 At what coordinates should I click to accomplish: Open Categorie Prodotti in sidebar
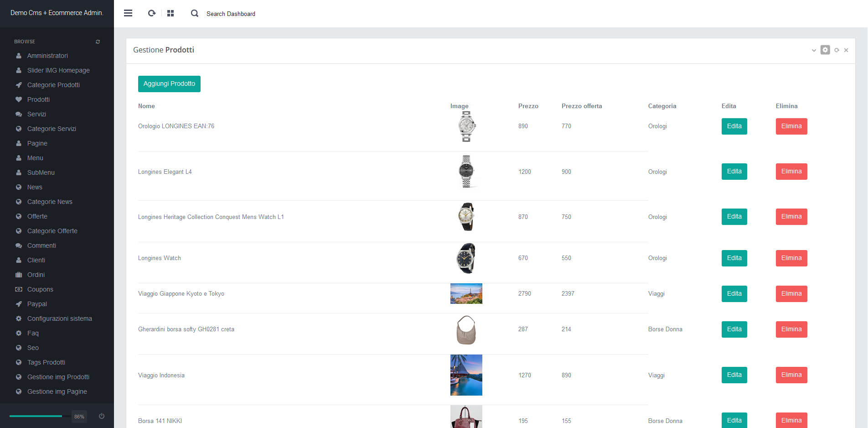pos(53,85)
